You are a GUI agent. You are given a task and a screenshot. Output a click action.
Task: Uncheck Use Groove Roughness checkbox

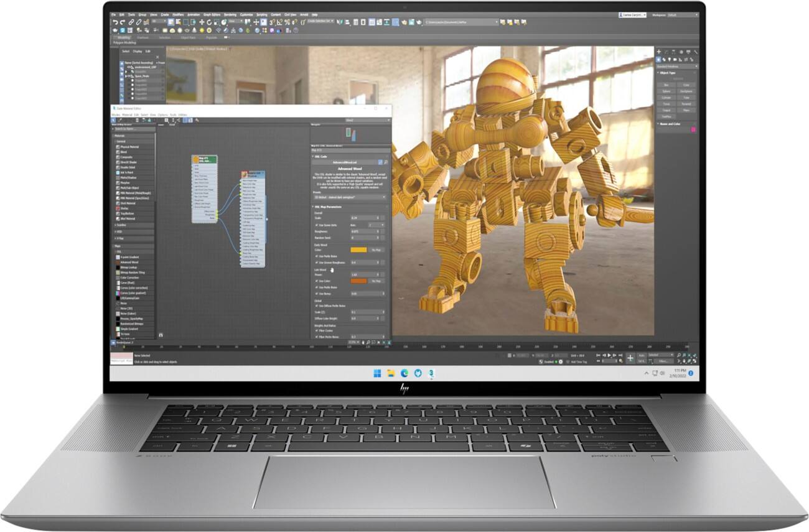pyautogui.click(x=317, y=263)
